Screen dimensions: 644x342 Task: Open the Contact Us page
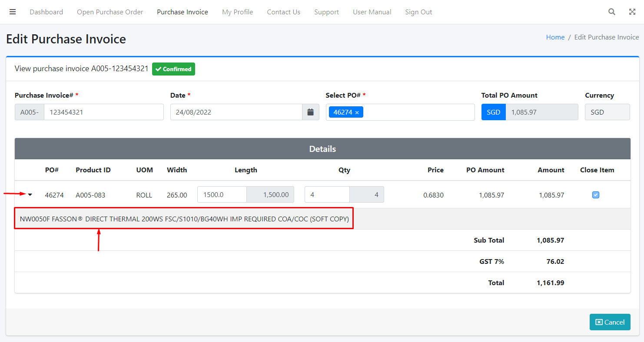pyautogui.click(x=283, y=12)
